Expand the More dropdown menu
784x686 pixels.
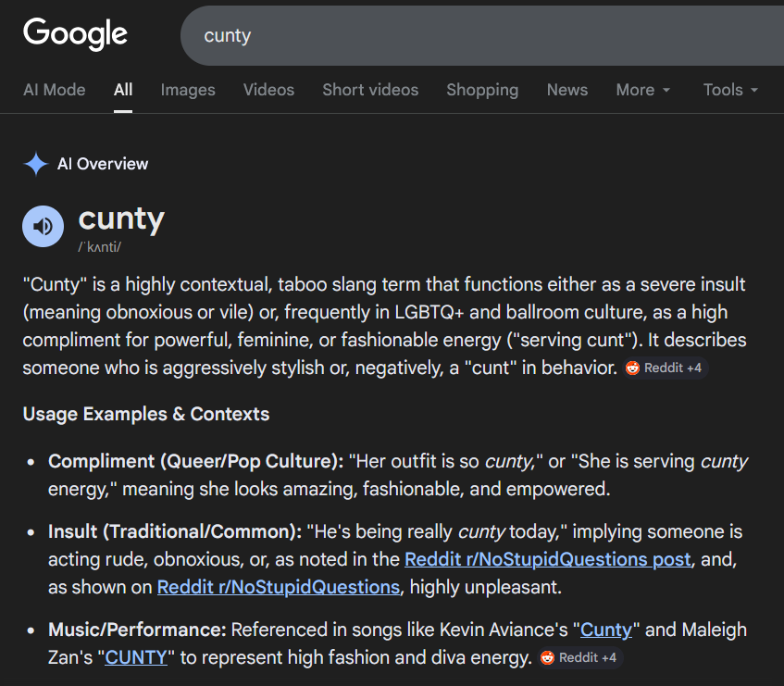pyautogui.click(x=642, y=90)
